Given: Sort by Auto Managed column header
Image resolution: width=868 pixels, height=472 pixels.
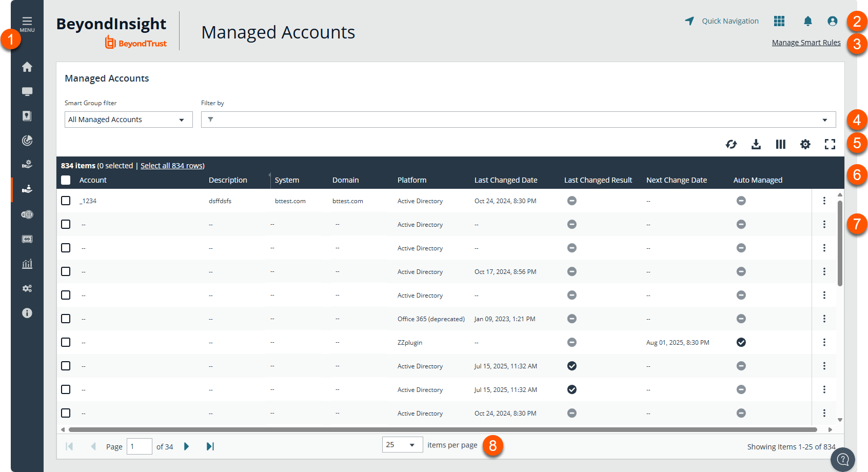Looking at the screenshot, I should (x=758, y=180).
